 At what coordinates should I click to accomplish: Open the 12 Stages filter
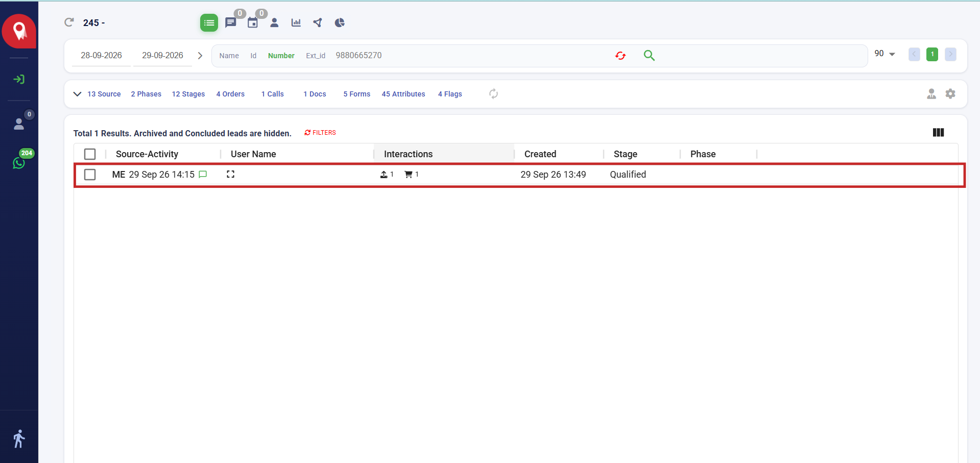[188, 94]
